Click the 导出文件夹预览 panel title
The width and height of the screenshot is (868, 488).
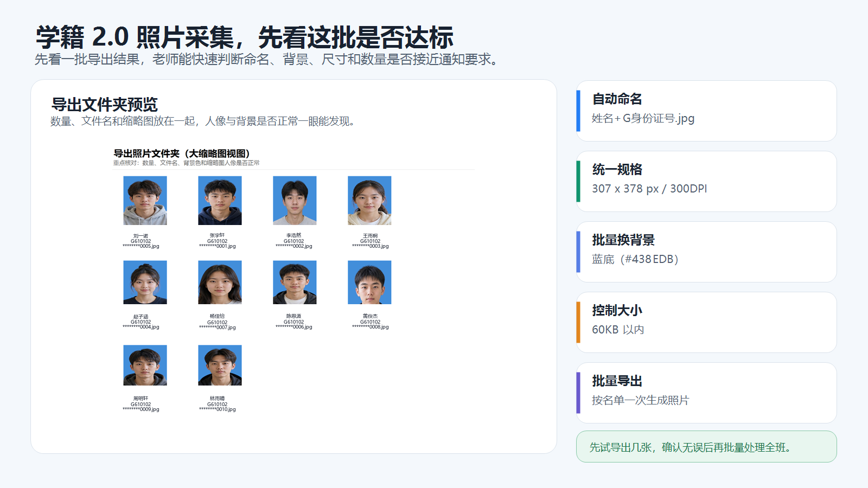(104, 104)
